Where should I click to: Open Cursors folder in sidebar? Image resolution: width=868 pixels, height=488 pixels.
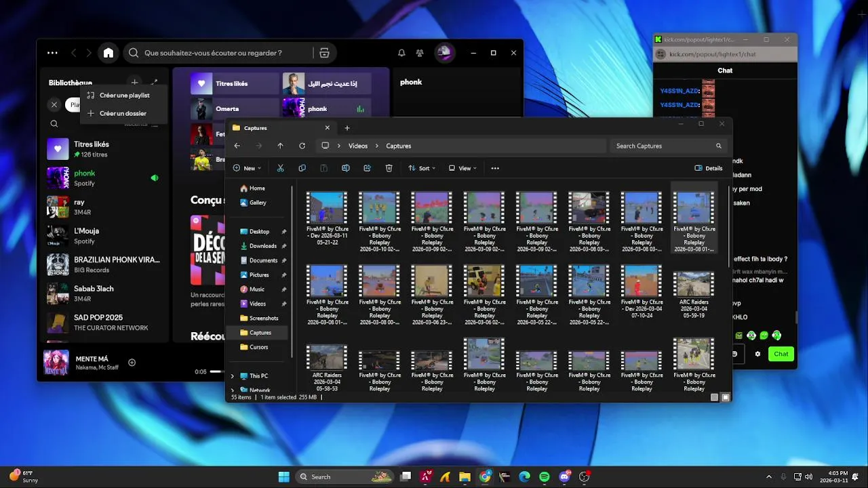coord(258,347)
